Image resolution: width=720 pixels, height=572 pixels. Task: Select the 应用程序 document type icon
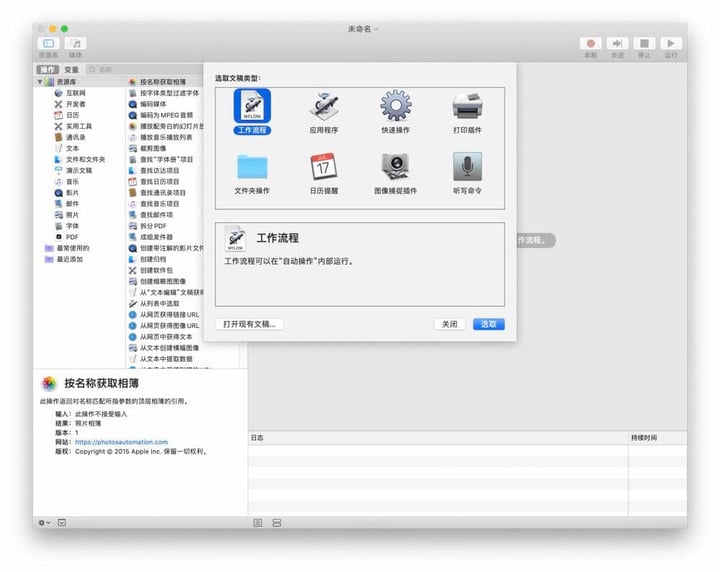coord(323,107)
